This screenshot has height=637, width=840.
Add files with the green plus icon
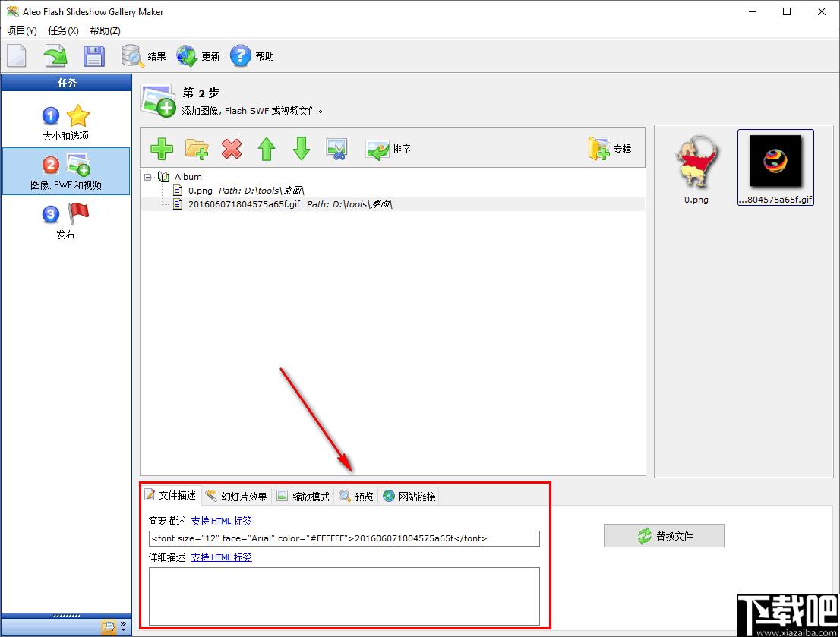[x=162, y=149]
